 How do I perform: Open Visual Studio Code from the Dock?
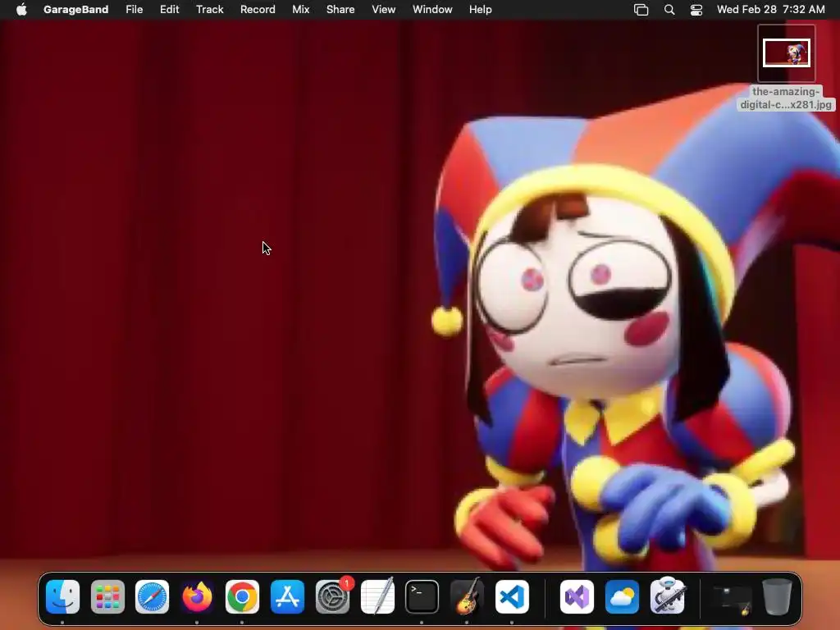click(x=512, y=597)
